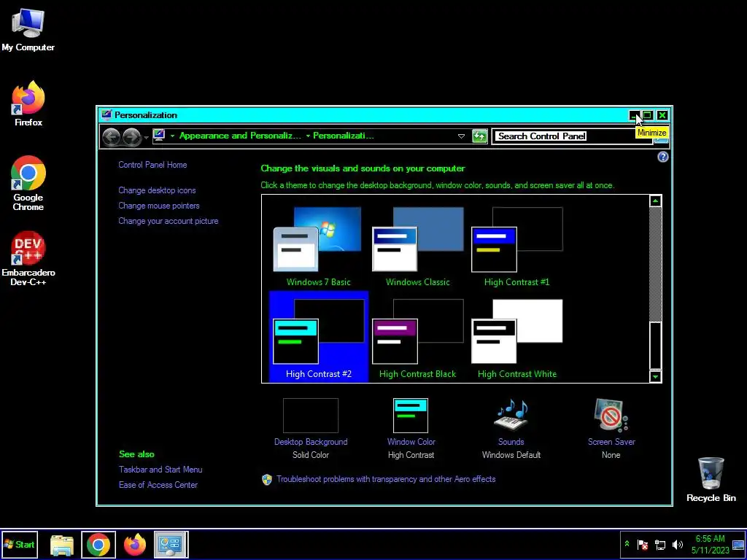Open Google Chrome desktop shortcut

pos(28,183)
